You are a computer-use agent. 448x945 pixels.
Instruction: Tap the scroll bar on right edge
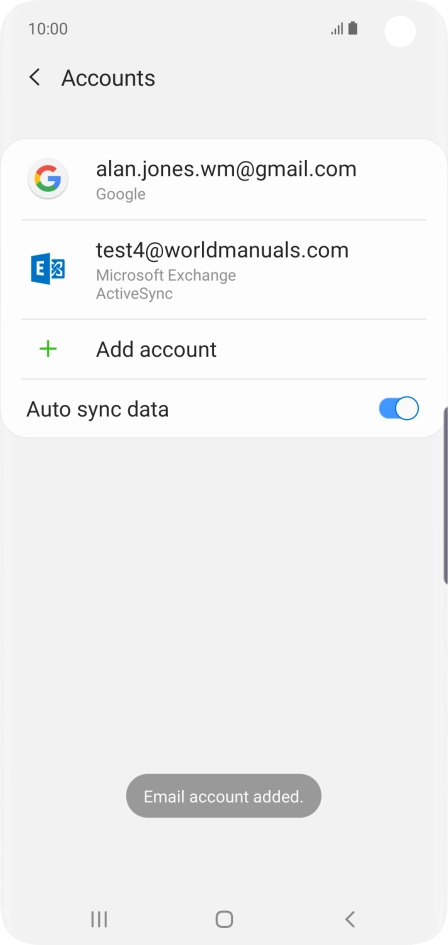coord(445,495)
